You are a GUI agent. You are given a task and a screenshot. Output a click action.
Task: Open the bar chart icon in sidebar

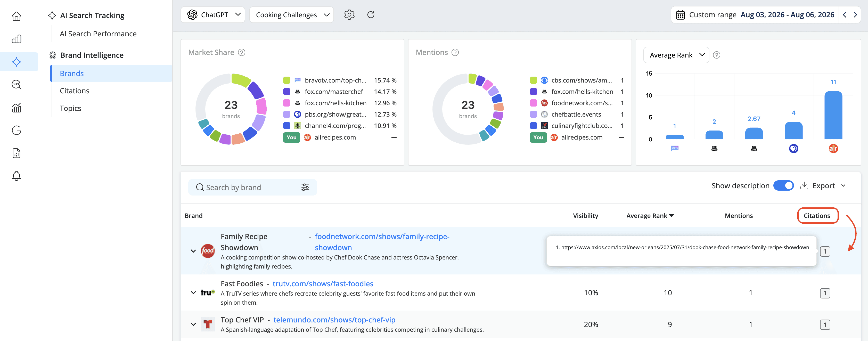pos(17,39)
